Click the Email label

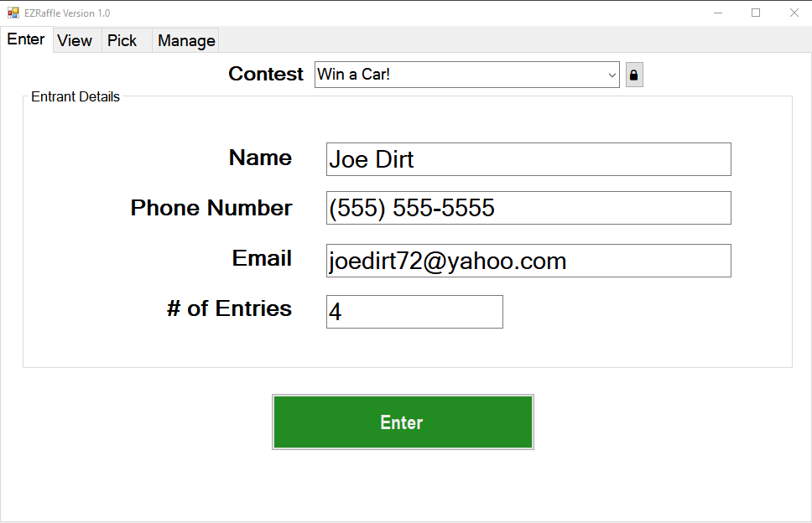262,258
